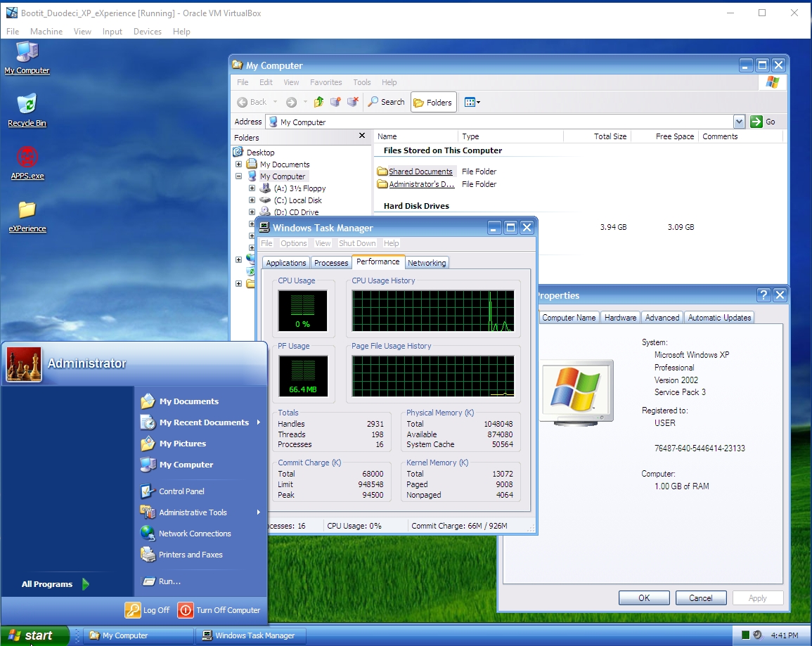812x646 pixels.
Task: Click the green CPU meter tray icon
Action: point(746,635)
